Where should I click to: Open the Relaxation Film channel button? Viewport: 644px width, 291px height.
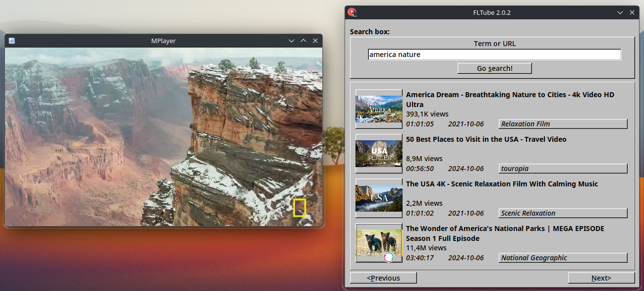click(563, 124)
